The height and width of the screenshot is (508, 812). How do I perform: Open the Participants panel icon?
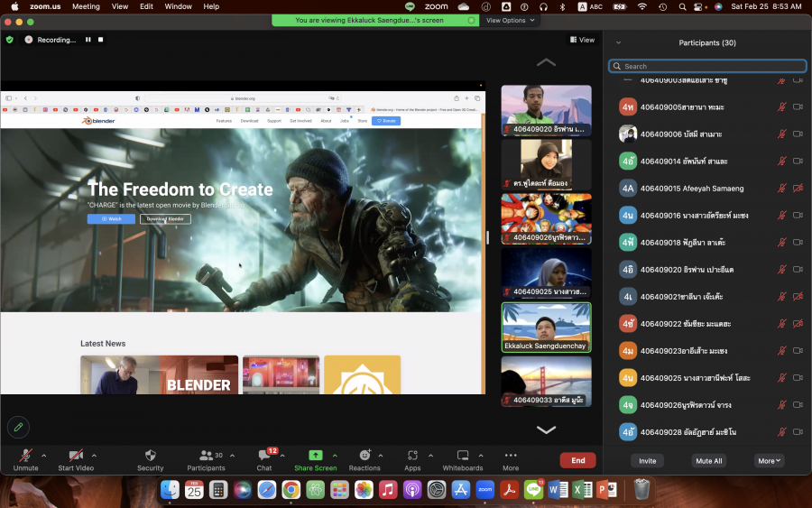[206, 456]
